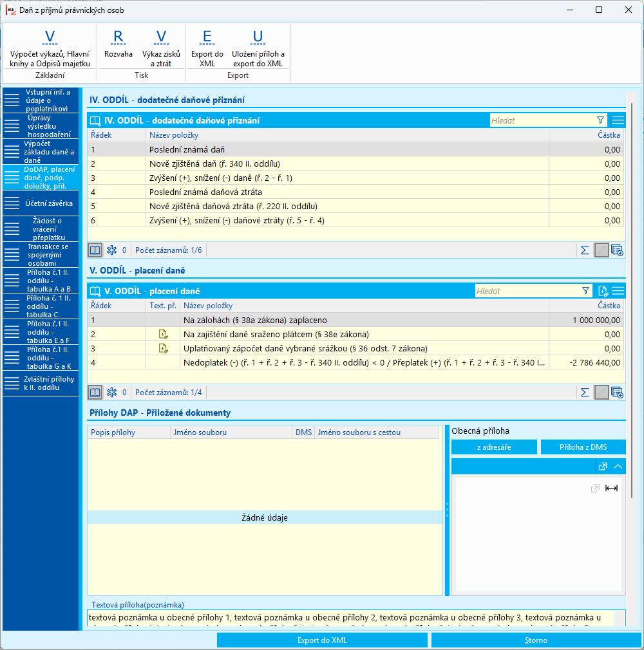Image resolution: width=644 pixels, height=650 pixels.
Task: Click the Storno button
Action: (536, 640)
